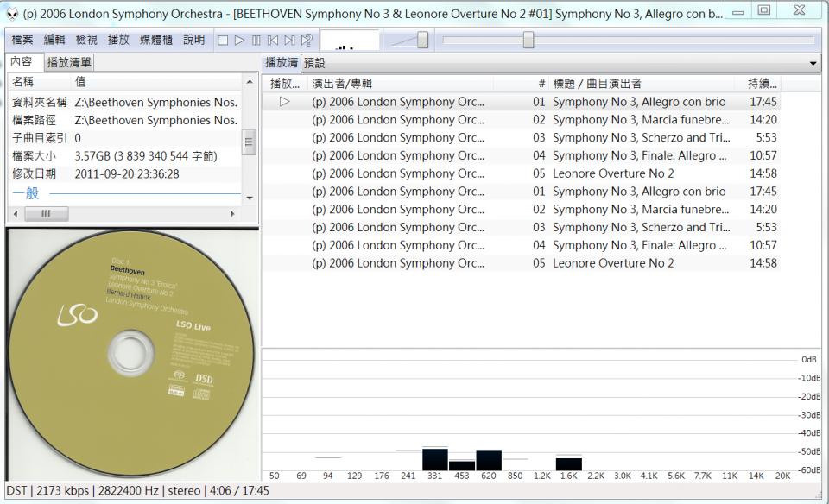Screen dimensions: 829x504
Task: Sort playlist by the 持續 duration column
Action: 760,83
